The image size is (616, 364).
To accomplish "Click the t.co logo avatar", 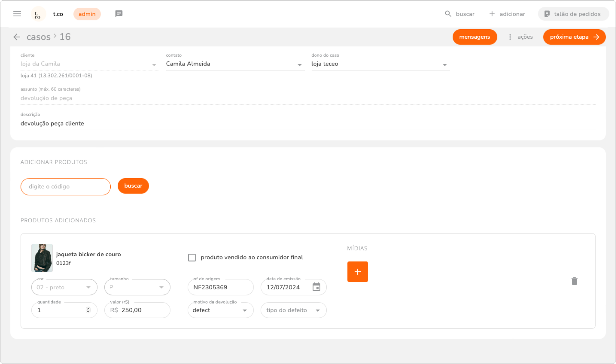I will tap(38, 14).
